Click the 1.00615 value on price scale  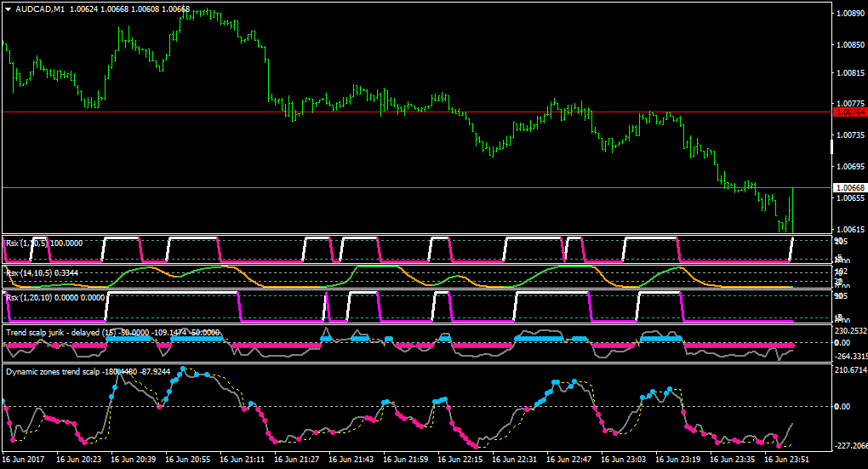point(851,229)
